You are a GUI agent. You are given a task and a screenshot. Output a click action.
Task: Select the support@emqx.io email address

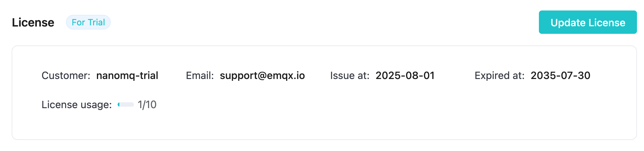point(262,75)
